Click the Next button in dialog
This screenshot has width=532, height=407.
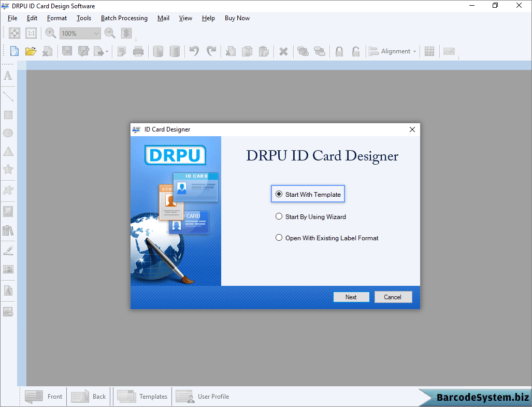[x=351, y=297]
